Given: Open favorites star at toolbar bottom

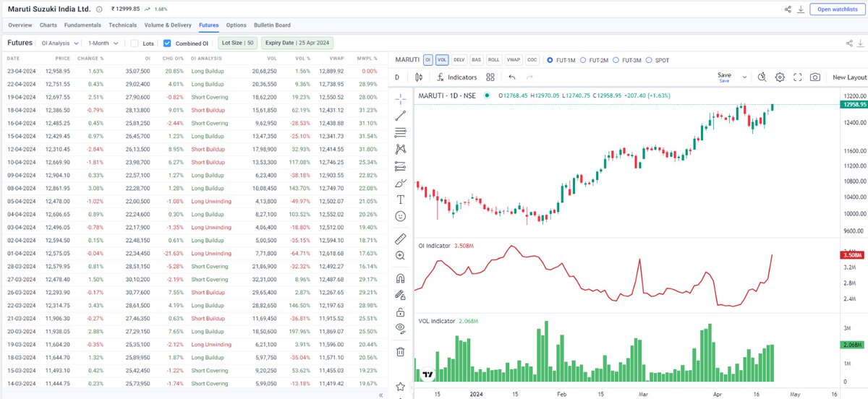Looking at the screenshot, I should [401, 387].
